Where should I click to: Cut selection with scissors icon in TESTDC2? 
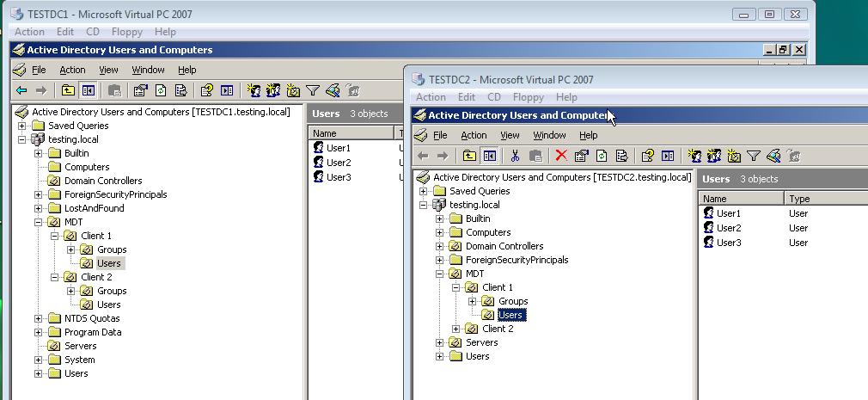tap(516, 157)
